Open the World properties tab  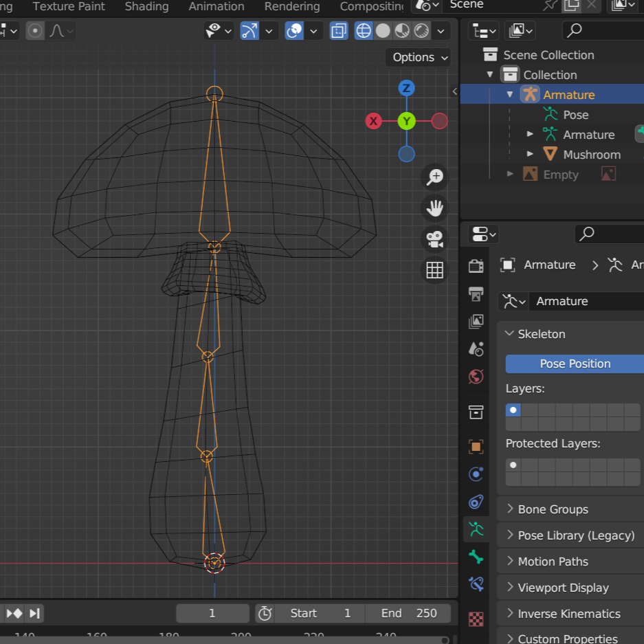(476, 377)
